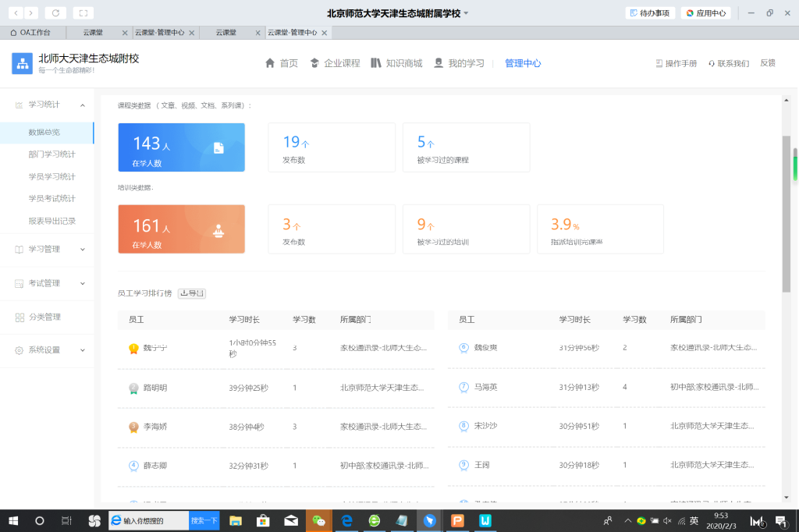Select 数据总览 in the sidebar
Viewport: 799px width, 532px height.
(x=47, y=133)
